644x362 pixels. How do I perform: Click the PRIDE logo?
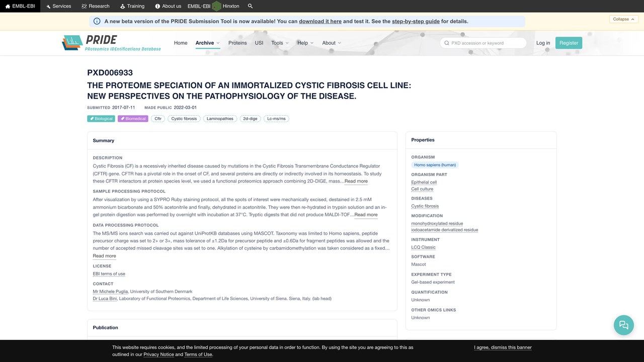tap(111, 43)
